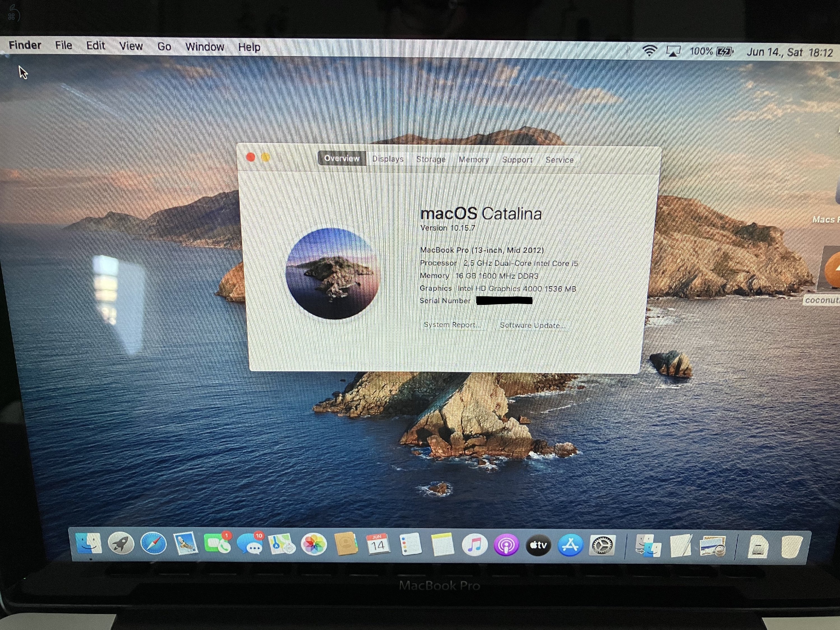Switch to the Support tab
The height and width of the screenshot is (630, 840).
point(517,160)
